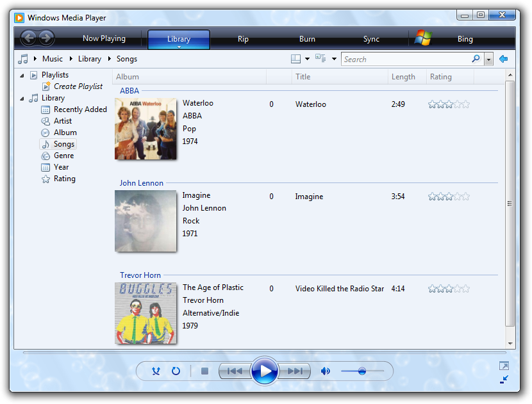Adjust the volume slider

click(x=362, y=371)
